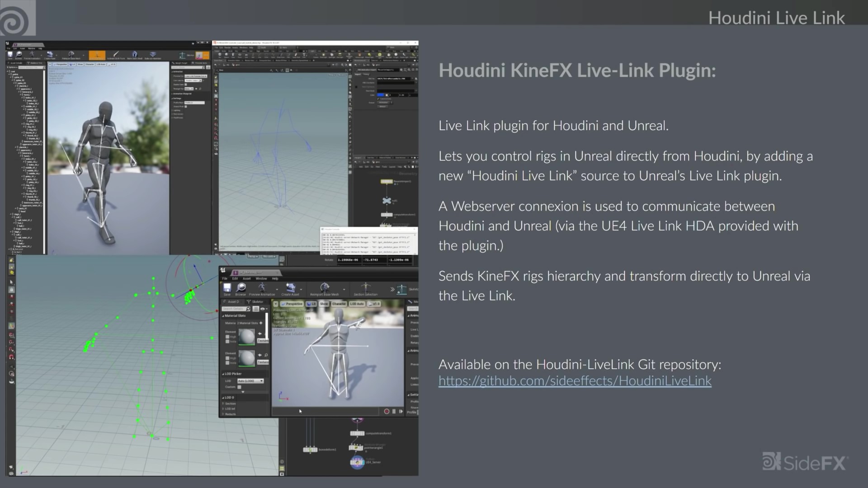Open the HoudiniLiveLink GitHub repository link
Screen dimensions: 868x488
pos(575,381)
